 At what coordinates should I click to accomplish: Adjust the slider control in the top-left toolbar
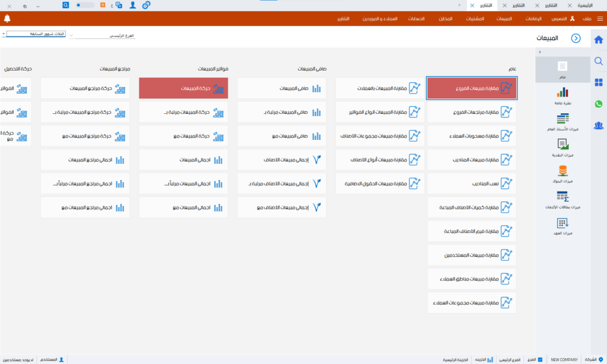[80, 5]
